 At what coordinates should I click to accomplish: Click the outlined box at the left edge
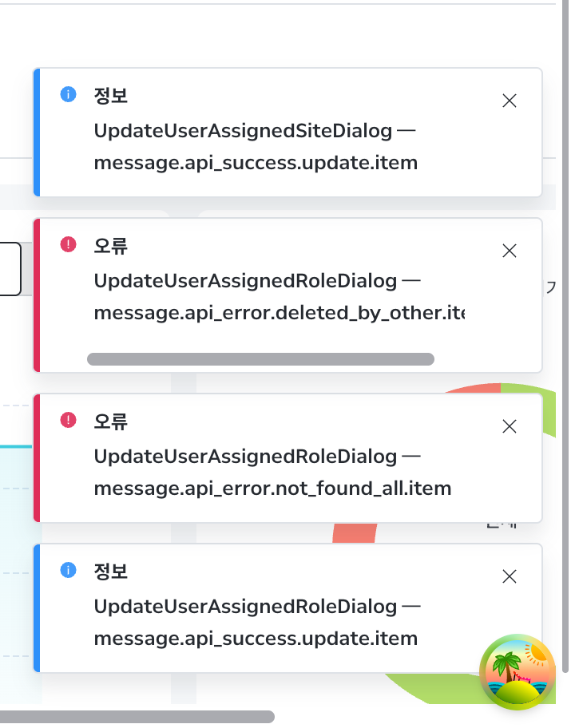(10, 269)
